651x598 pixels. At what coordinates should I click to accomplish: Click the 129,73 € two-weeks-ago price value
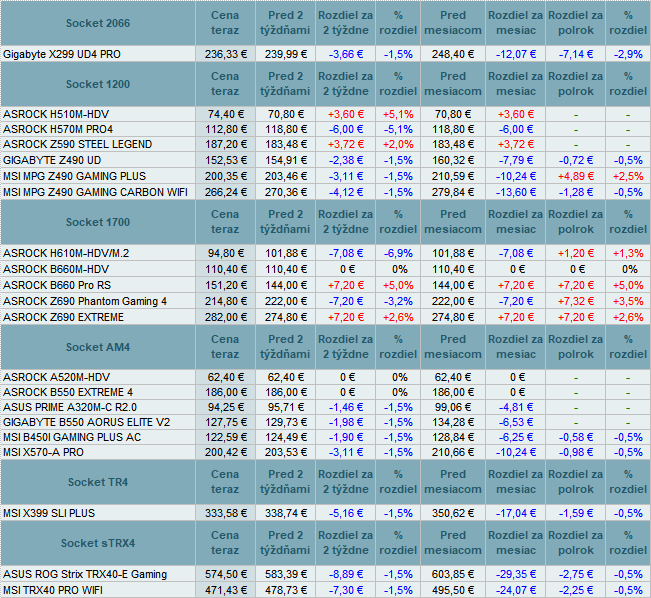pos(286,422)
